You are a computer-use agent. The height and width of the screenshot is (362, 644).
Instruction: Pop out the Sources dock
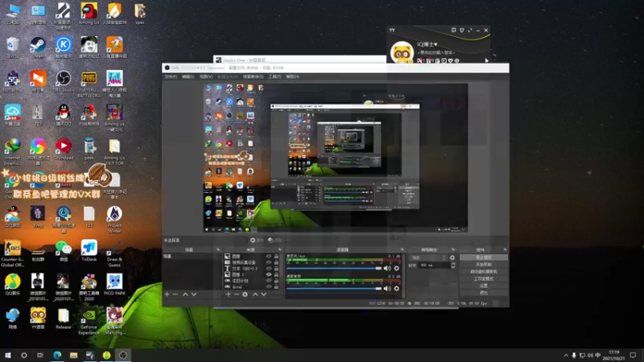click(279, 249)
